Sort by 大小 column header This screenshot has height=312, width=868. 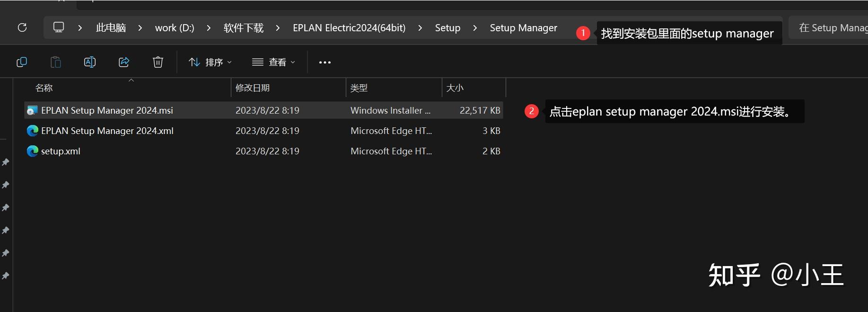(455, 88)
